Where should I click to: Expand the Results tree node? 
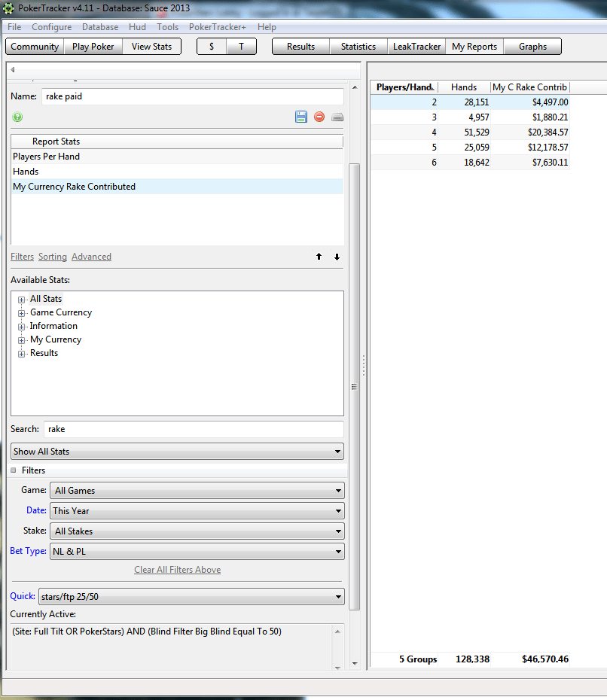(x=21, y=354)
